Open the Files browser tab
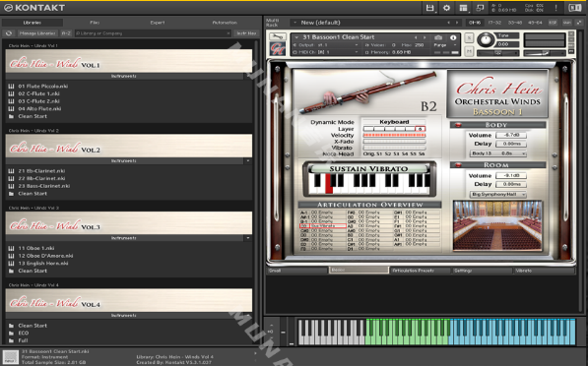588x366 pixels. pos(95,23)
